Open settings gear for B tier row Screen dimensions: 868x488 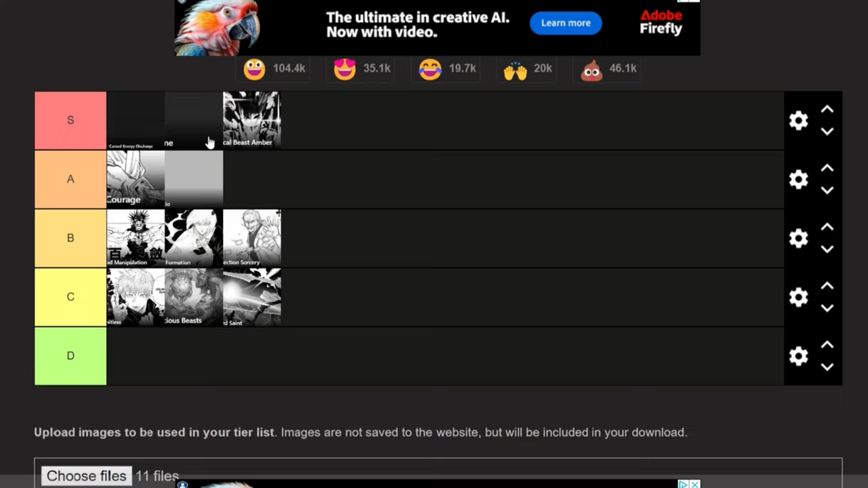[798, 238]
